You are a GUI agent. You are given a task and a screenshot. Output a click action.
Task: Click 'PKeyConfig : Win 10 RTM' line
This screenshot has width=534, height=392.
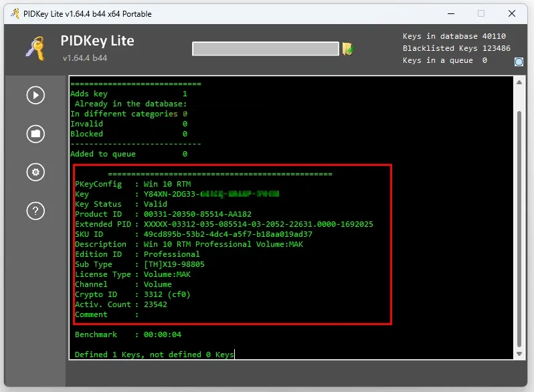pyautogui.click(x=132, y=184)
